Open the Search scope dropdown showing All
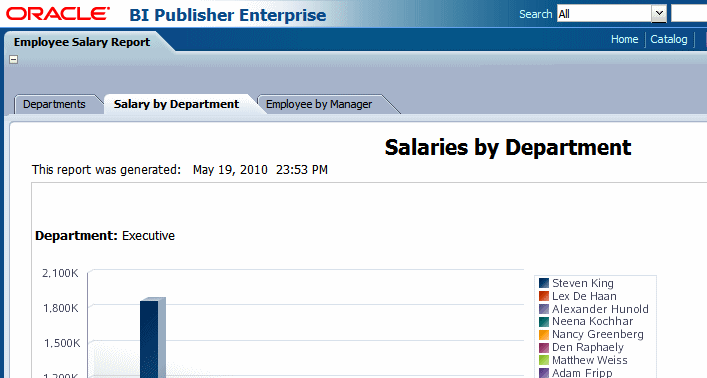This screenshot has width=707, height=378. [x=612, y=14]
